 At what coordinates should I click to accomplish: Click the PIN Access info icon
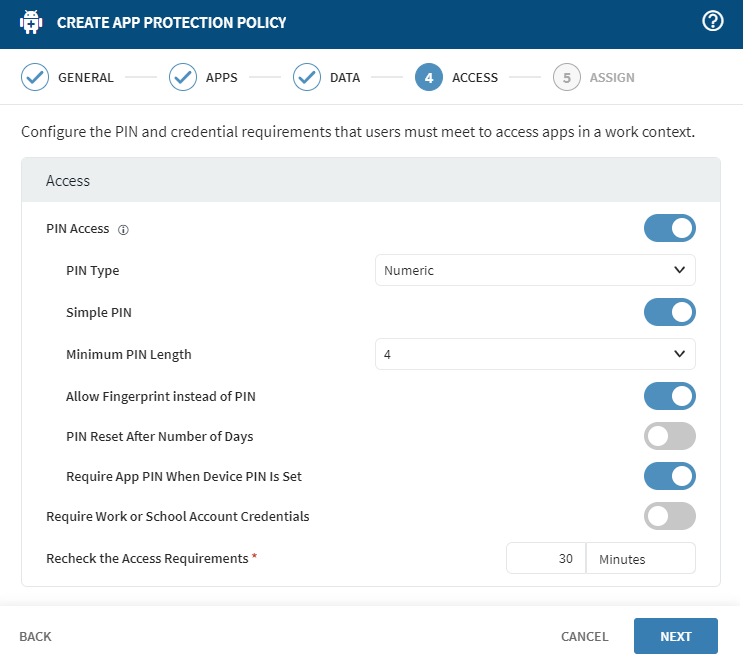point(123,229)
